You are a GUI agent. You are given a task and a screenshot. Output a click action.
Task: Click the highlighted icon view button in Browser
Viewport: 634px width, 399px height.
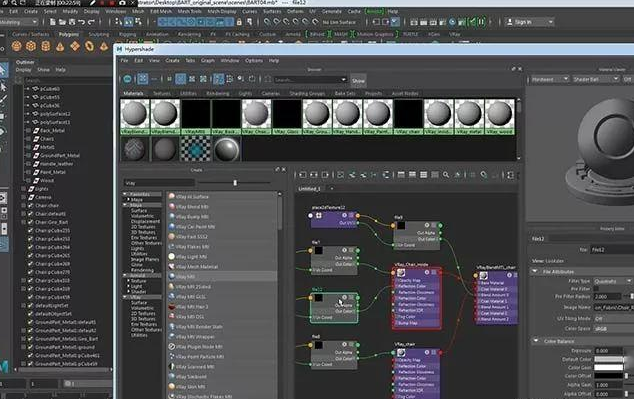coord(142,79)
